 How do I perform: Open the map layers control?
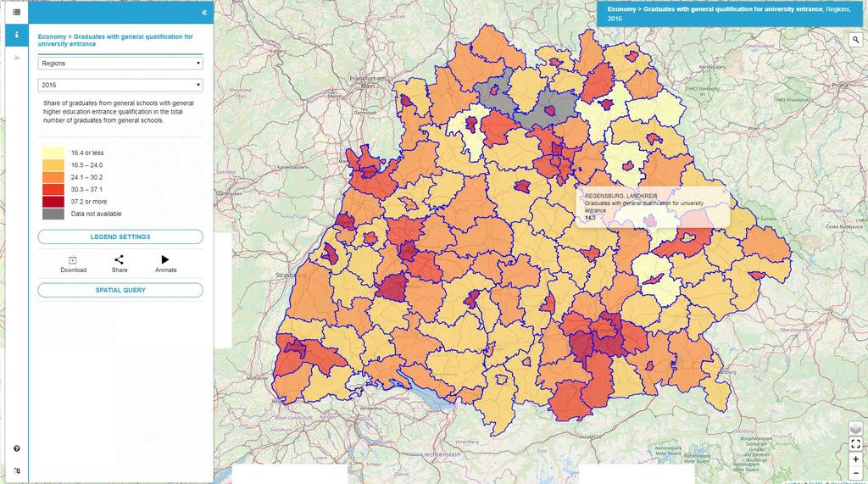[855, 429]
